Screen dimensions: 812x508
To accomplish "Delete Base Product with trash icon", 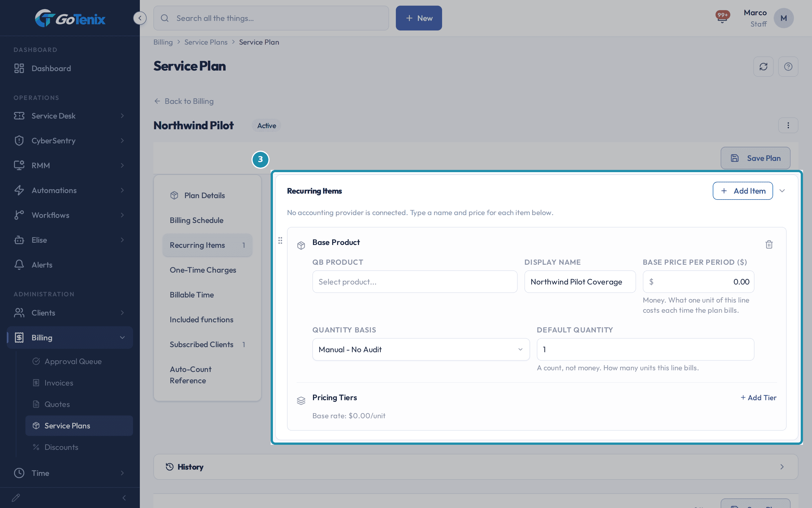I will [x=769, y=244].
